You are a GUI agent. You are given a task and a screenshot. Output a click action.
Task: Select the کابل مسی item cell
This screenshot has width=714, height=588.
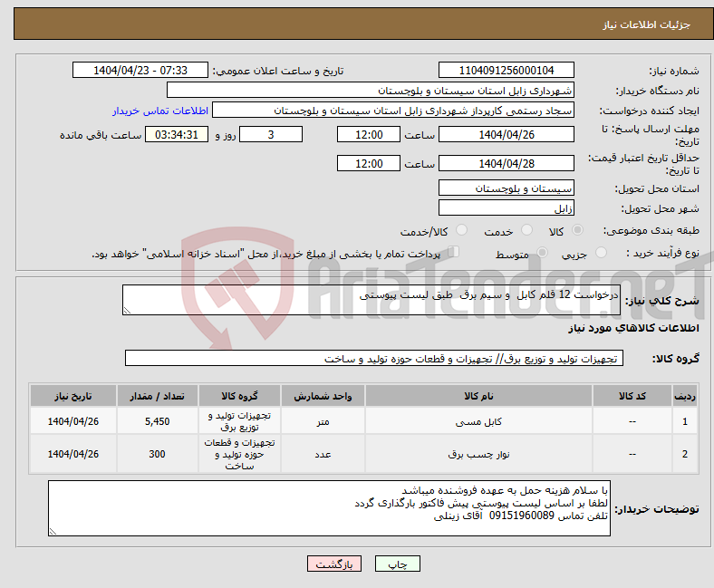pyautogui.click(x=478, y=421)
